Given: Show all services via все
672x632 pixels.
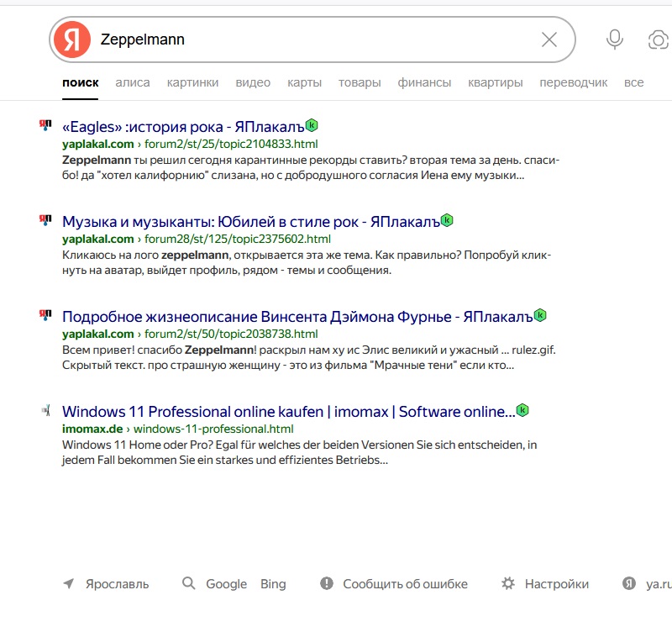Looking at the screenshot, I should pos(634,82).
